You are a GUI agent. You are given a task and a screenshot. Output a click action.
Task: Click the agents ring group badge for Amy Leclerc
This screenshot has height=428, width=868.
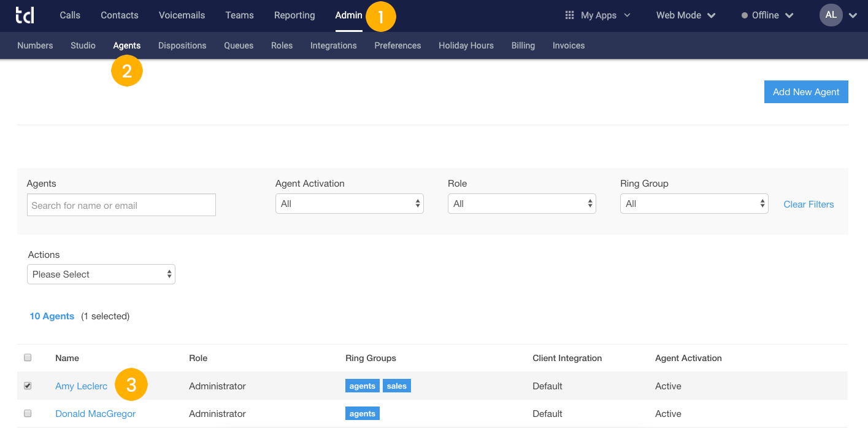pyautogui.click(x=362, y=386)
